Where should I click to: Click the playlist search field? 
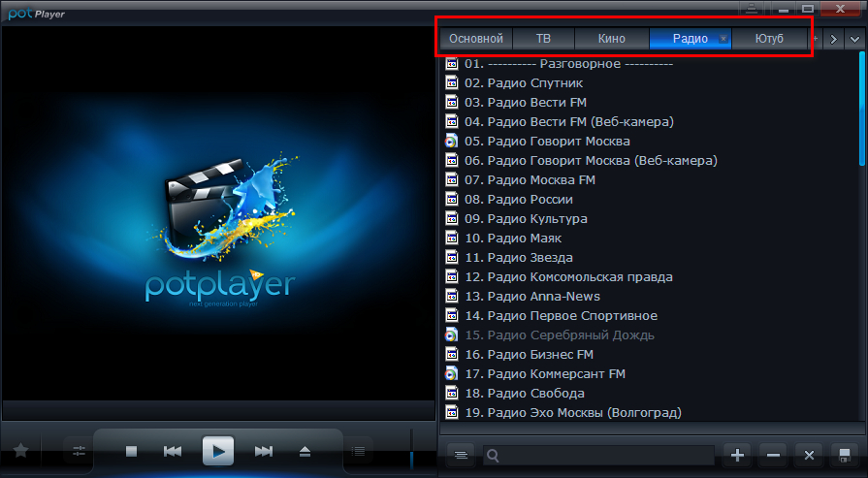pos(599,456)
